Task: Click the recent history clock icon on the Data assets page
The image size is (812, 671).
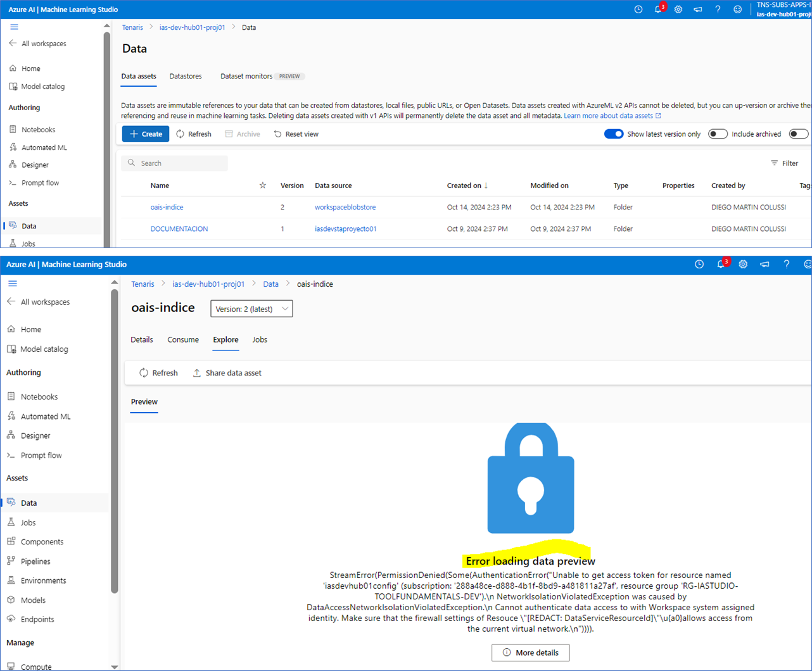Action: pos(638,9)
